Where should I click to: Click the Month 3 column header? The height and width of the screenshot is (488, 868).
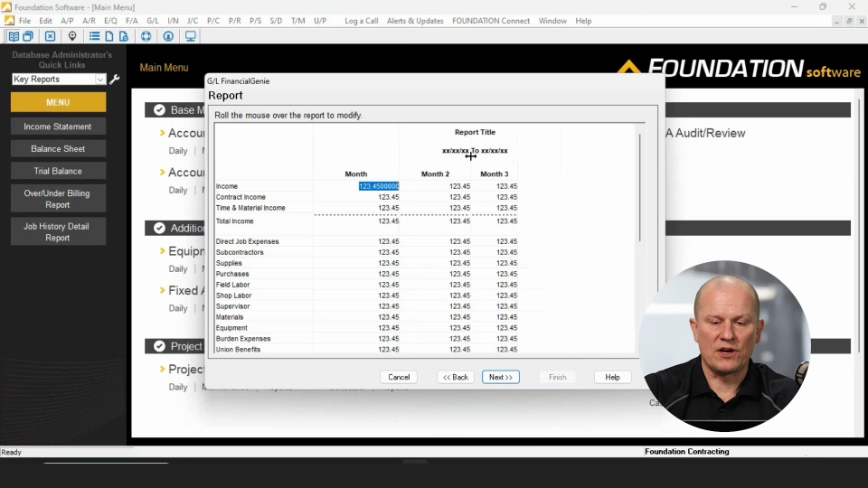495,174
